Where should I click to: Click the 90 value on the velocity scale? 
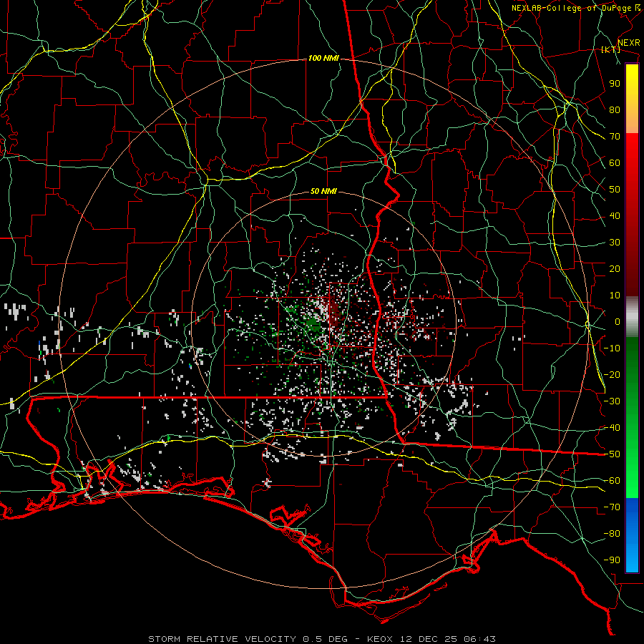tap(615, 84)
